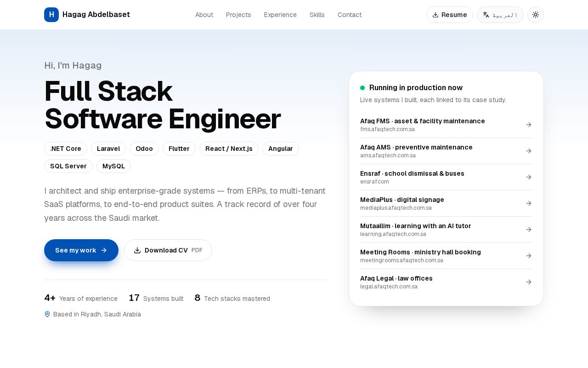Switch language to العربية
The height and width of the screenshot is (368, 588).
(x=500, y=15)
